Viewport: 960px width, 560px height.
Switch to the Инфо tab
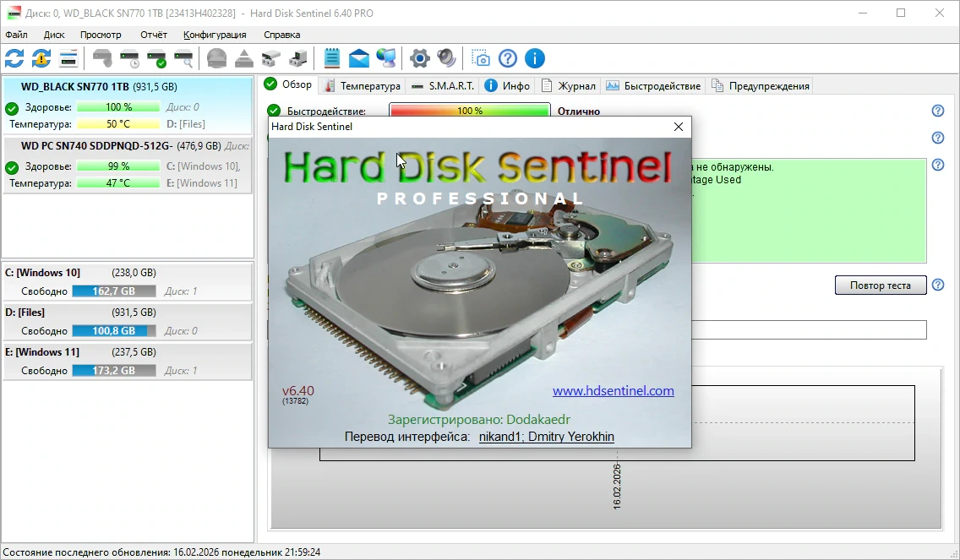(x=508, y=85)
